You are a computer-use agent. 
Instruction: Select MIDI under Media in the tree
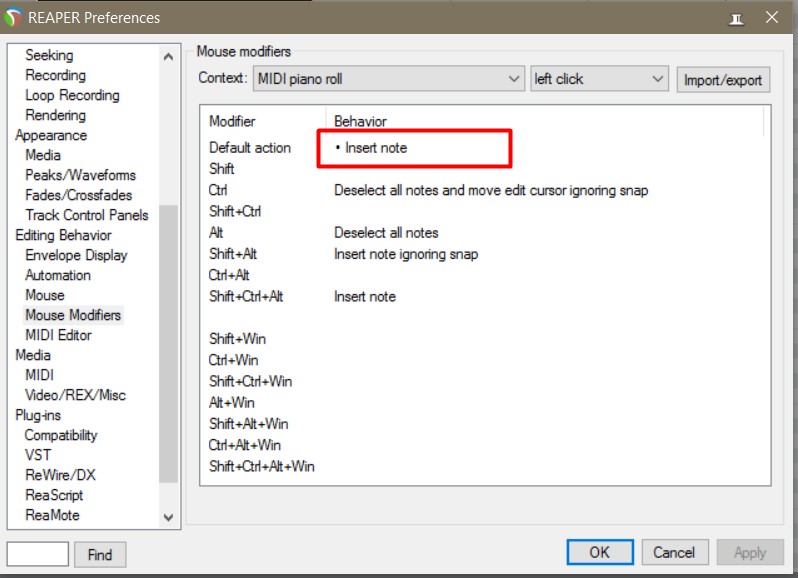(39, 375)
